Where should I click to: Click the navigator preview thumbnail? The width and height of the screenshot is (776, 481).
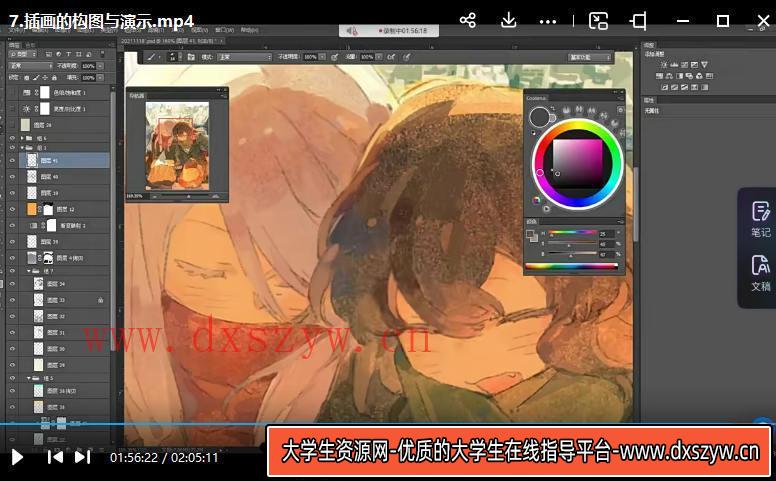pyautogui.click(x=177, y=145)
